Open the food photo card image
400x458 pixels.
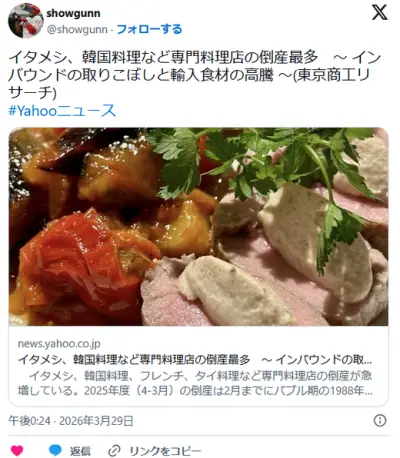click(x=198, y=227)
